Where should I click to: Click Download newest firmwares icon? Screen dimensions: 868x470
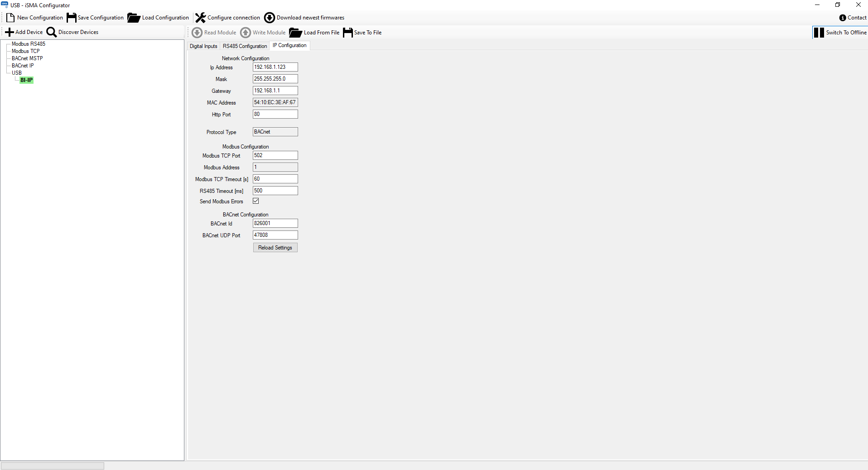pos(269,17)
